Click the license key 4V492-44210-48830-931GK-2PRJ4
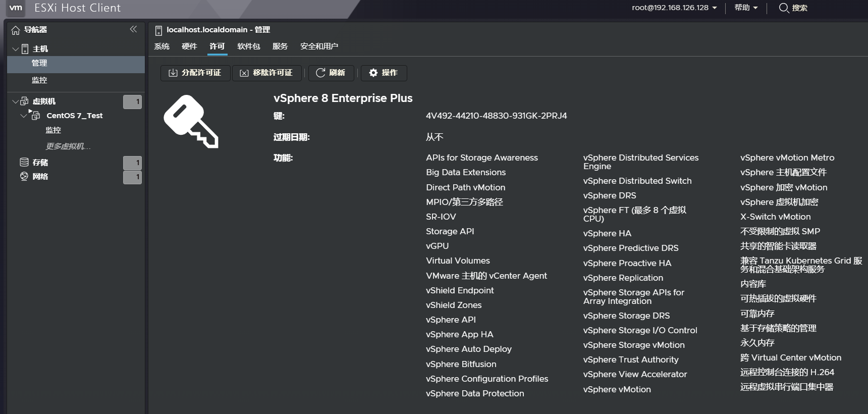The image size is (868, 414). [497, 116]
